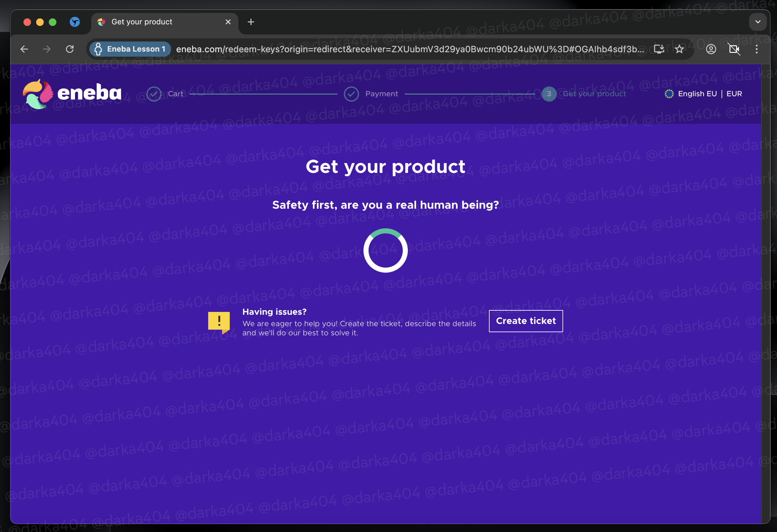
Task: Click the browser app icon beside the tabs
Action: coord(74,22)
